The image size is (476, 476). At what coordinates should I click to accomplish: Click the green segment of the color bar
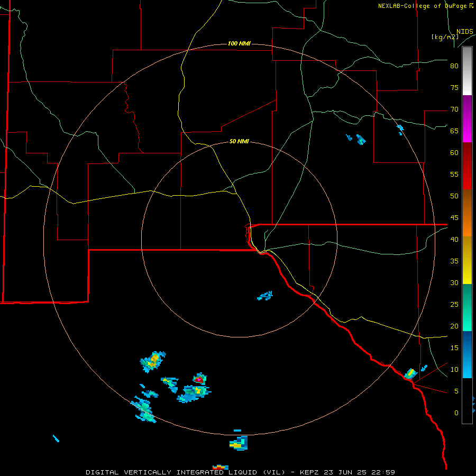(467, 307)
